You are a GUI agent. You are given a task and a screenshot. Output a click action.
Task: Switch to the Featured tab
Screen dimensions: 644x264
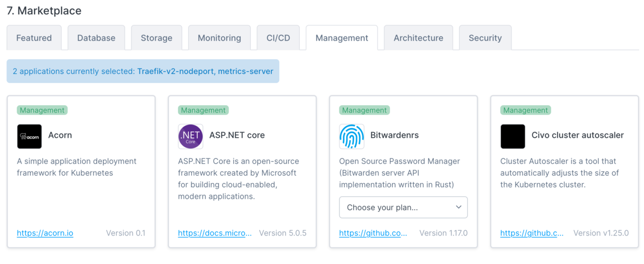(34, 38)
